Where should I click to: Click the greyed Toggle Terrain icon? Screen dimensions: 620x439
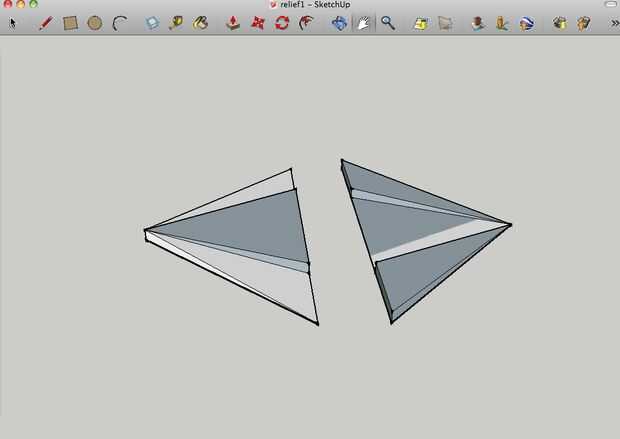pos(445,23)
